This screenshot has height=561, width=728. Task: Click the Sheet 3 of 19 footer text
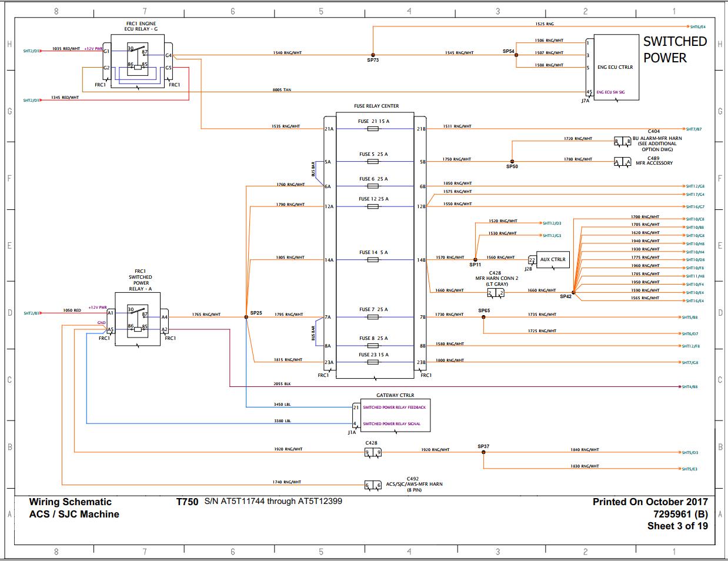(x=677, y=526)
